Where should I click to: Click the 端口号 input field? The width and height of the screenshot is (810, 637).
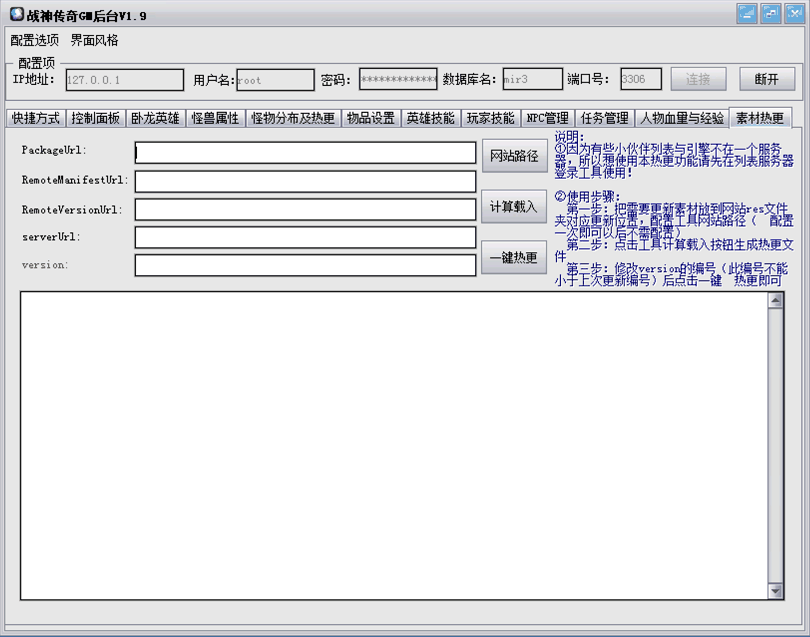click(x=641, y=79)
